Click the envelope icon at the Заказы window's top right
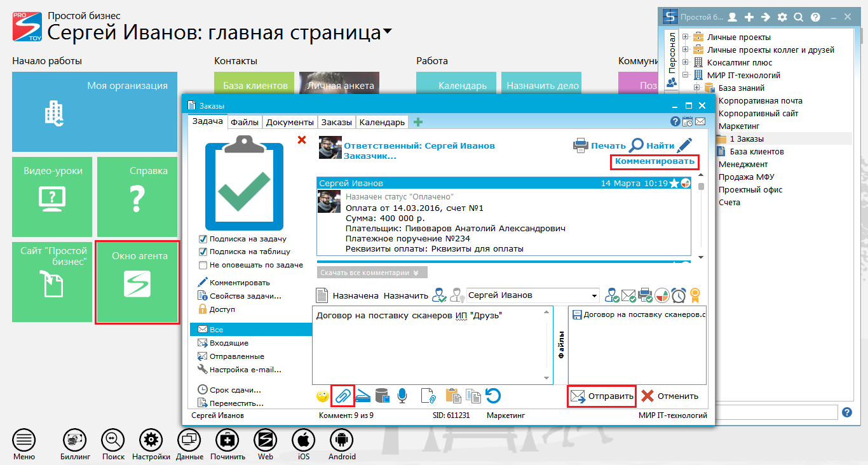 pos(700,121)
